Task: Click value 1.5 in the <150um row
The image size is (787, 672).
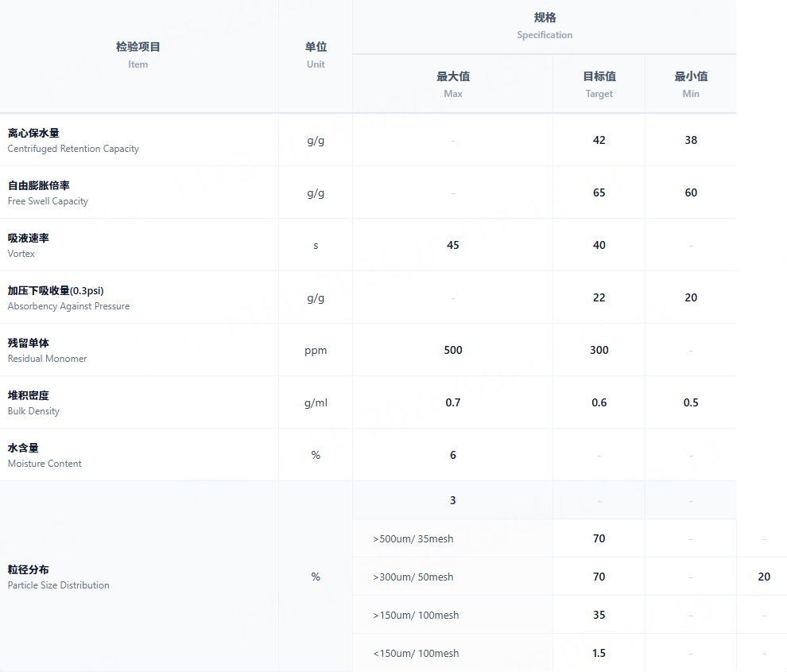Action: [x=599, y=653]
